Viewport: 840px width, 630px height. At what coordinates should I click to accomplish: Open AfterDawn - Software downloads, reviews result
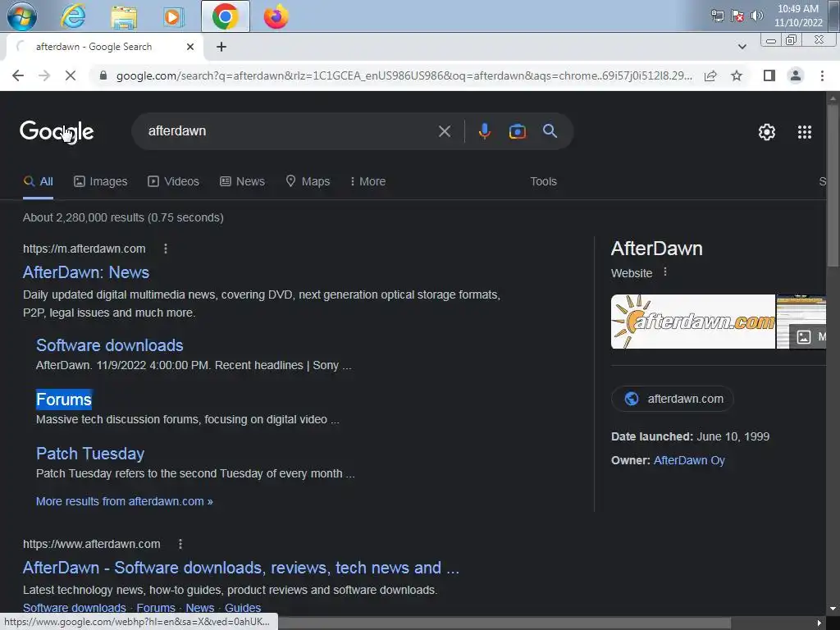click(x=240, y=568)
